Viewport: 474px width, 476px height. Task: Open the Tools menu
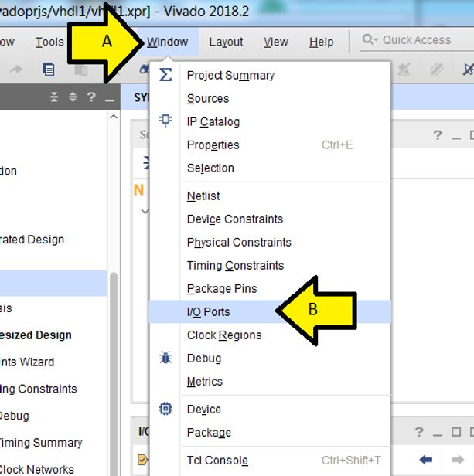pyautogui.click(x=49, y=42)
